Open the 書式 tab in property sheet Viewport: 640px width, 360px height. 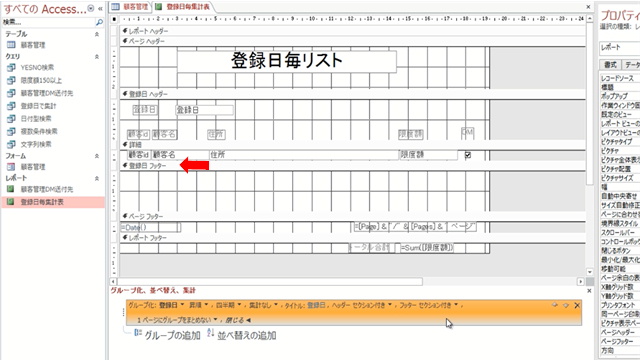tap(610, 65)
